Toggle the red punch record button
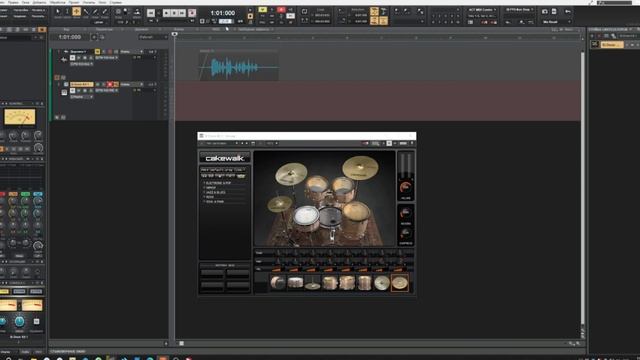Screen dimensions: 640x360 coord(281,9)
